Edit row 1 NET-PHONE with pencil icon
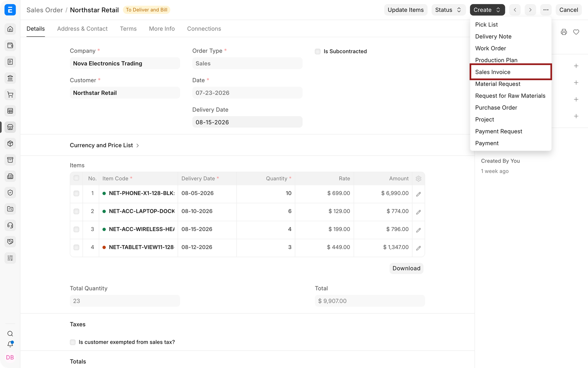The image size is (588, 368). tap(419, 194)
